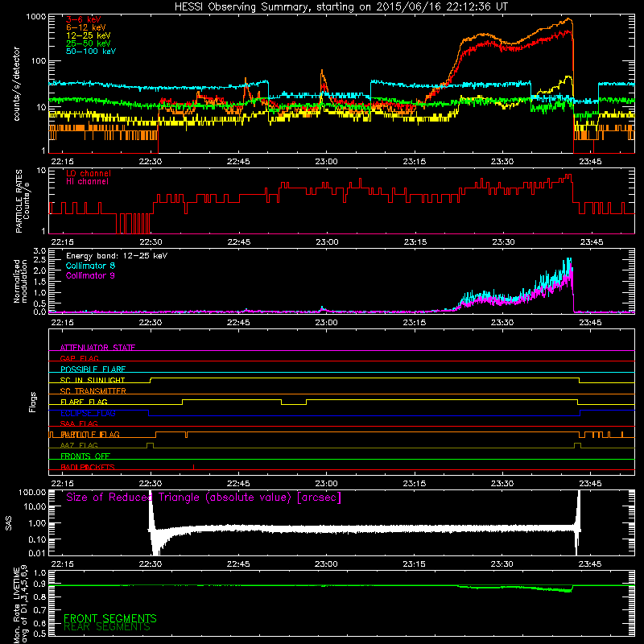Click the 23:30 tick under the count-rate panel
Viewport: 644px width, 644px height.
[502, 162]
